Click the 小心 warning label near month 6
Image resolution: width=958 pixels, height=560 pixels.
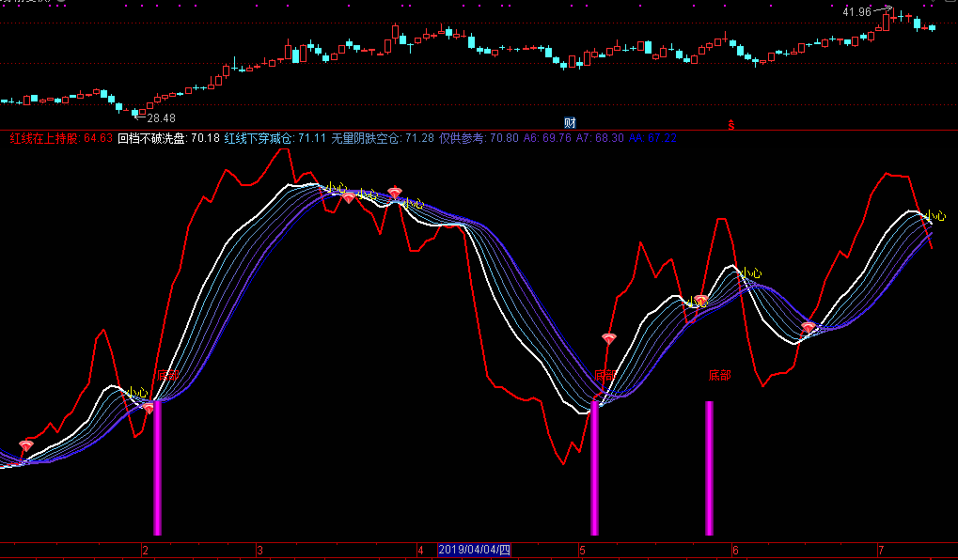750,273
